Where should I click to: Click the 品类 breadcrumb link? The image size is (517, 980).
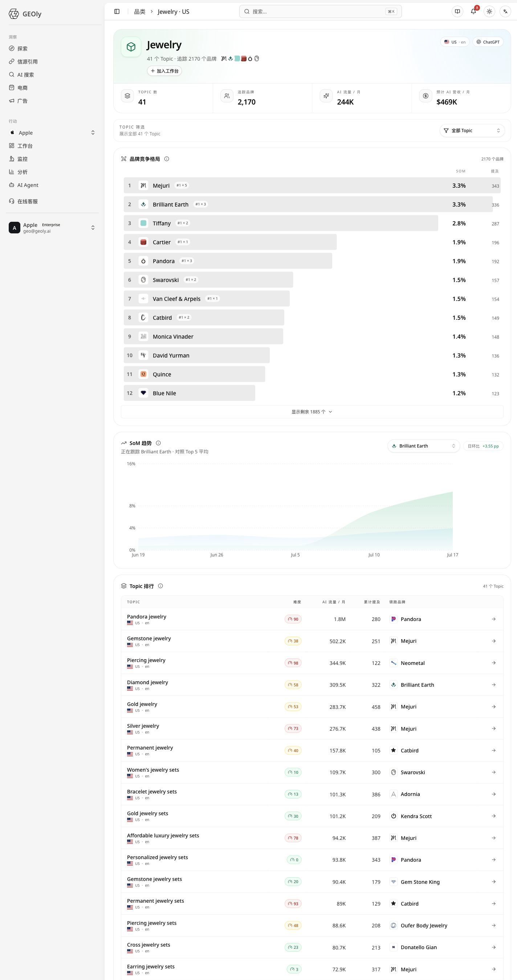click(x=140, y=12)
